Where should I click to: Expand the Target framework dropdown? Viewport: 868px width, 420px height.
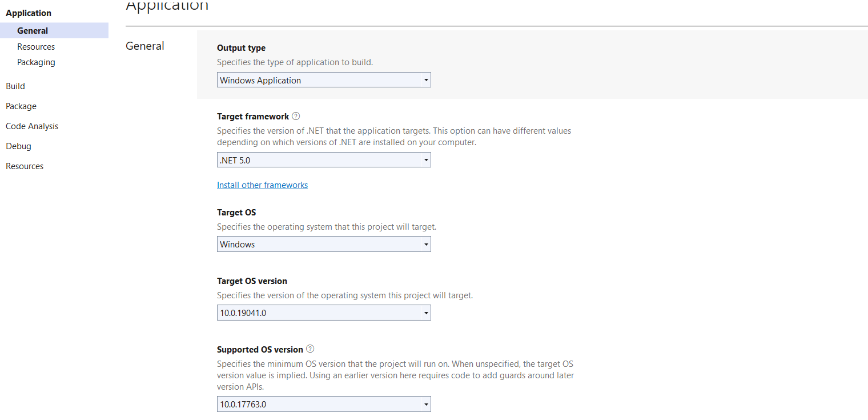click(x=426, y=160)
